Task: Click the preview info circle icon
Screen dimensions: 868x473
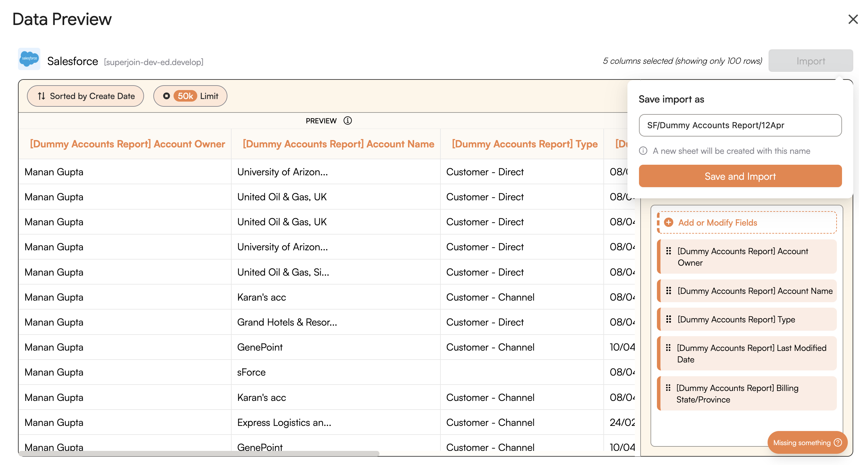Action: point(347,120)
